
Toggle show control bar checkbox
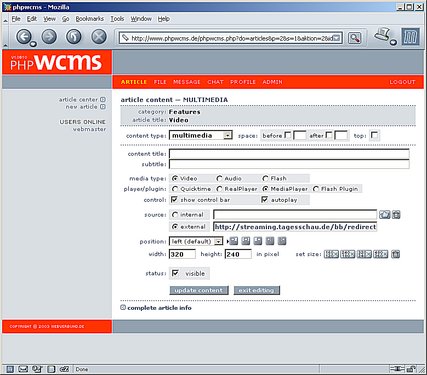(x=174, y=199)
